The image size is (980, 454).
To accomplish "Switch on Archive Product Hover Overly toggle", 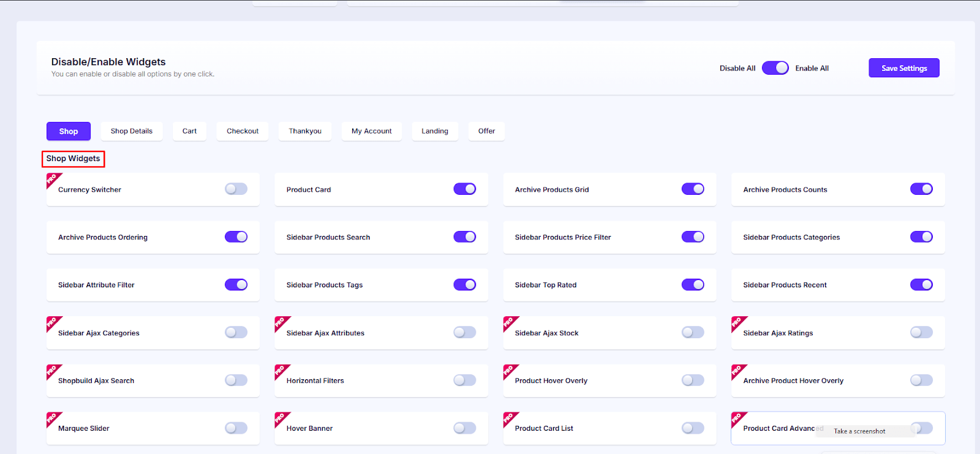I will point(921,380).
